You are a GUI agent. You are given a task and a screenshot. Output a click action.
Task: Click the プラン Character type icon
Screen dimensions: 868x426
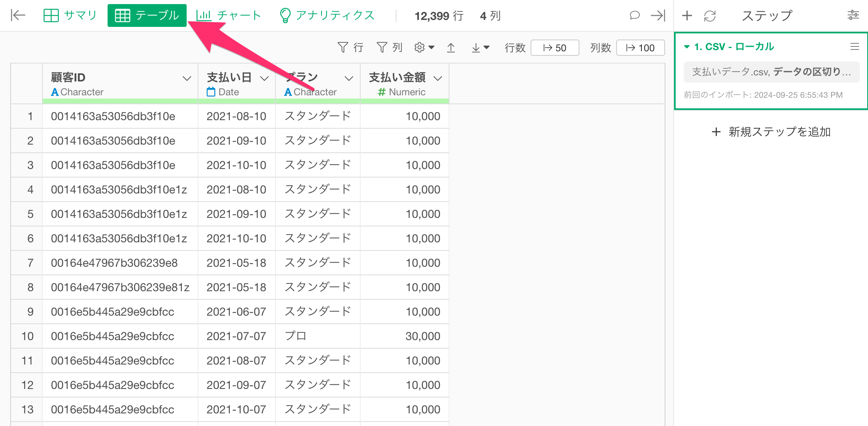288,92
